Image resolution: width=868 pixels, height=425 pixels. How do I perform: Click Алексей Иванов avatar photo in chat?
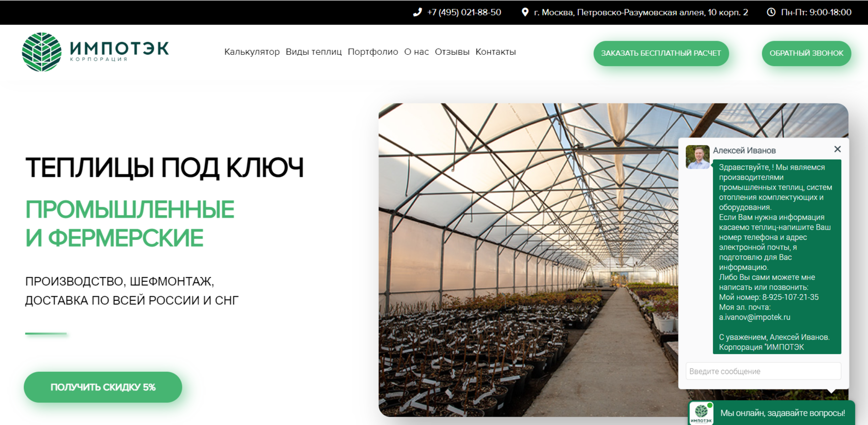pyautogui.click(x=698, y=157)
